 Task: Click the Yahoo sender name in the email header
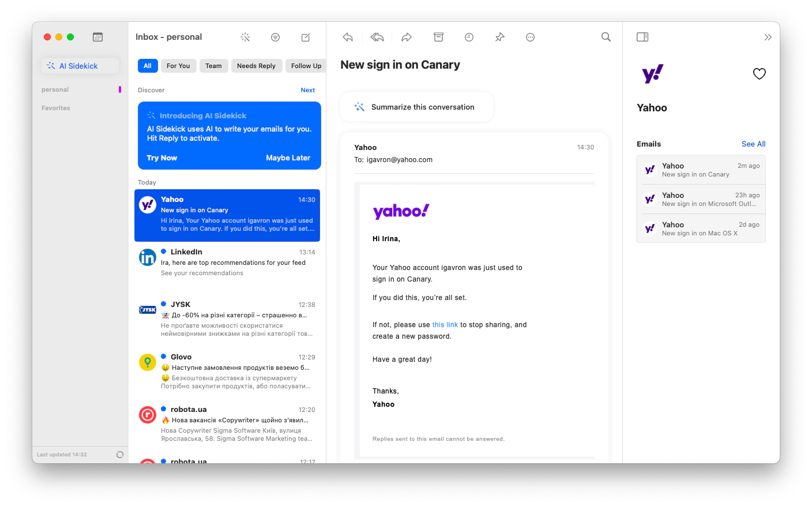coord(366,147)
